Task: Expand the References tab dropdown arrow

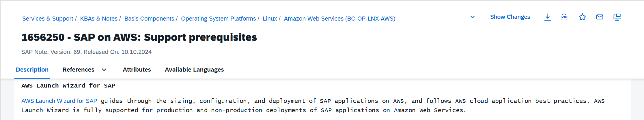Action: point(104,70)
